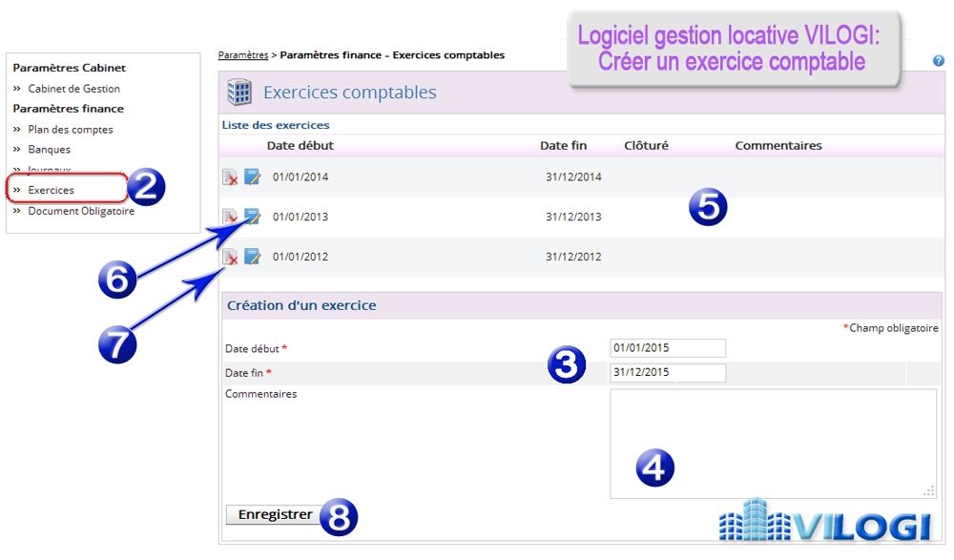Select the 01/01/2013 start date cell

click(x=300, y=218)
